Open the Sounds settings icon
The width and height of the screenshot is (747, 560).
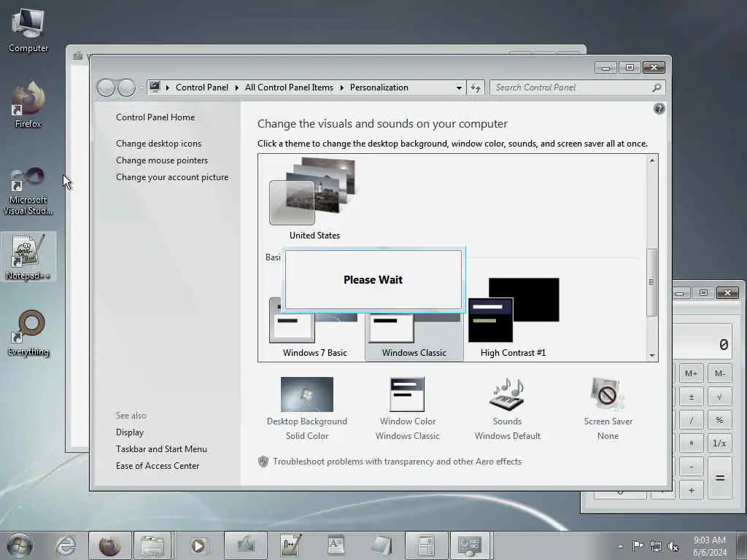[507, 394]
